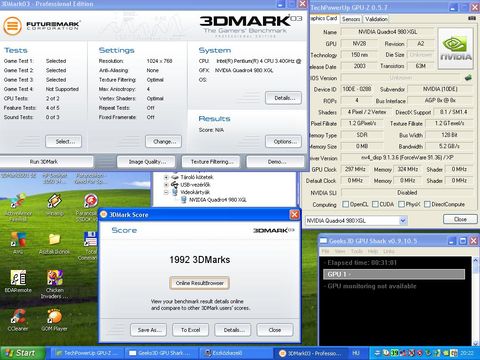Open the File menu in GPU Shark

(x=325, y=251)
